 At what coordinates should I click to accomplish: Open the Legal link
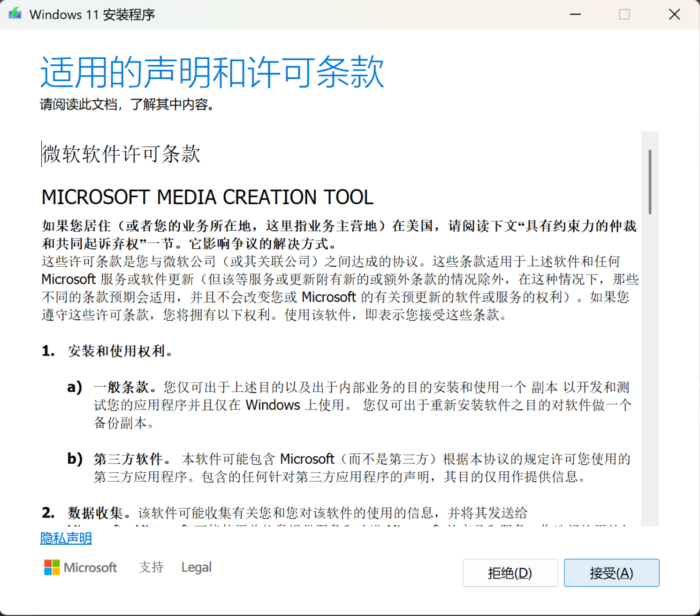(x=196, y=567)
